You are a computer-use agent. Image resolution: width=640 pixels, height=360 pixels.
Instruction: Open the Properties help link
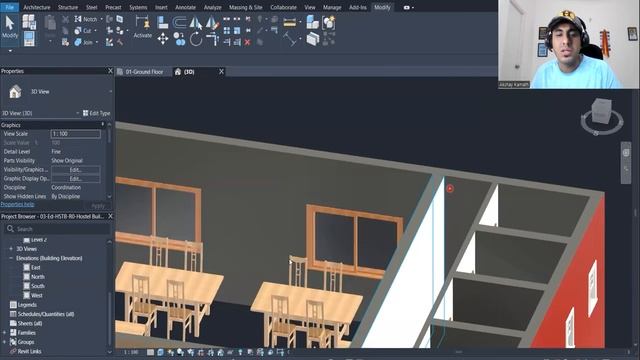[x=17, y=204]
